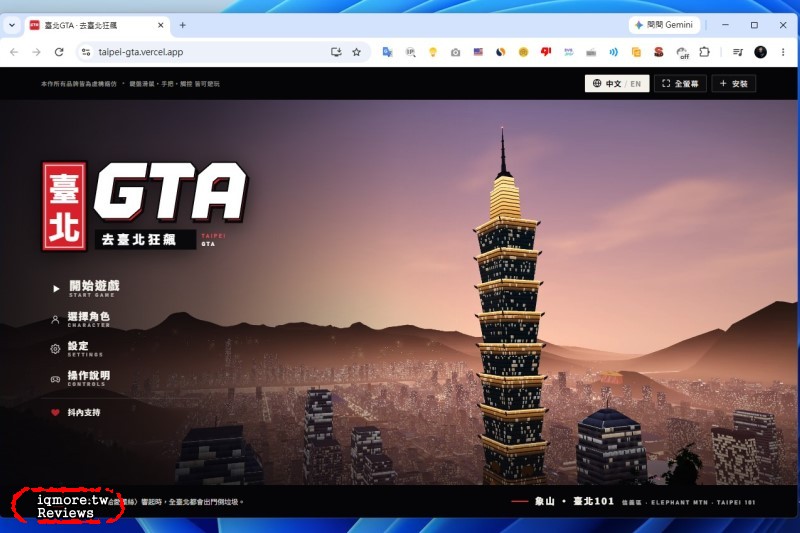Image resolution: width=800 pixels, height=533 pixels.
Task: Expand the tab search dropdown arrow
Action: (x=12, y=25)
